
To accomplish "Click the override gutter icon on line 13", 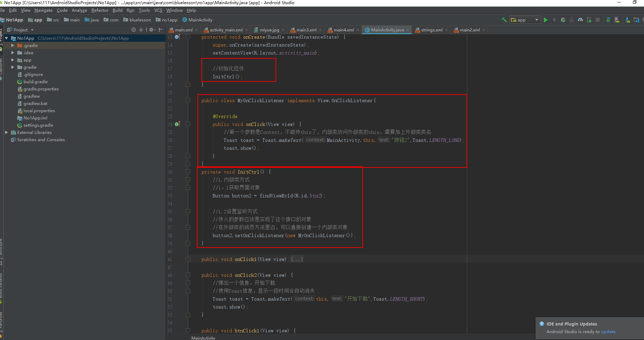I will point(177,37).
